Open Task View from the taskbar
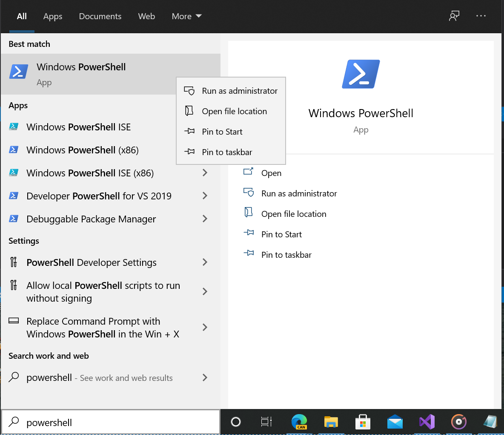 [266, 422]
